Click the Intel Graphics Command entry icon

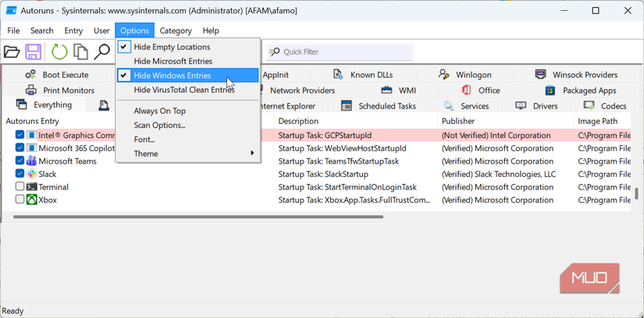[x=32, y=135]
